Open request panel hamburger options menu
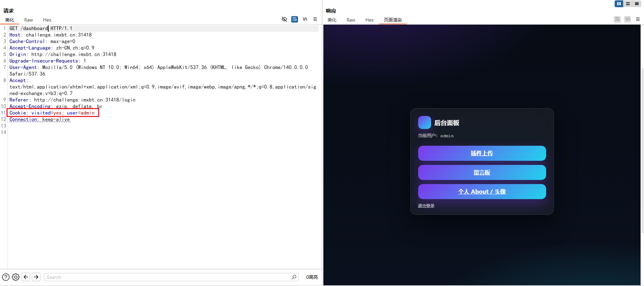This screenshot has width=644, height=286. click(315, 19)
